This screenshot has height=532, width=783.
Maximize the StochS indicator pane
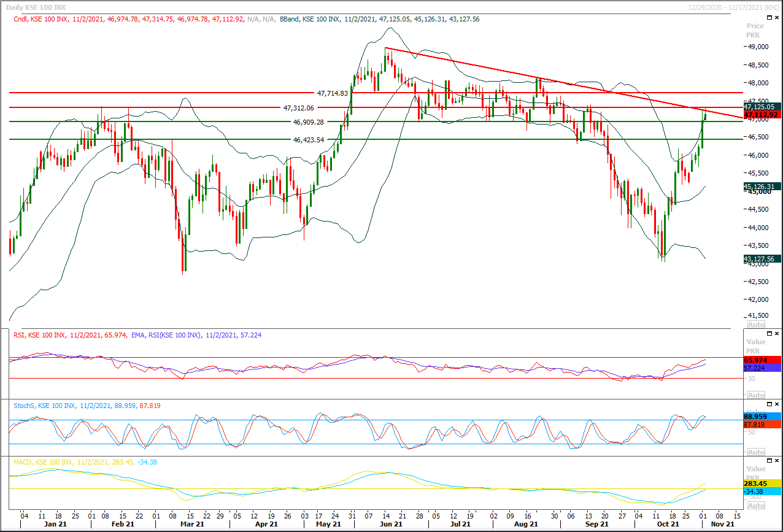point(769,405)
